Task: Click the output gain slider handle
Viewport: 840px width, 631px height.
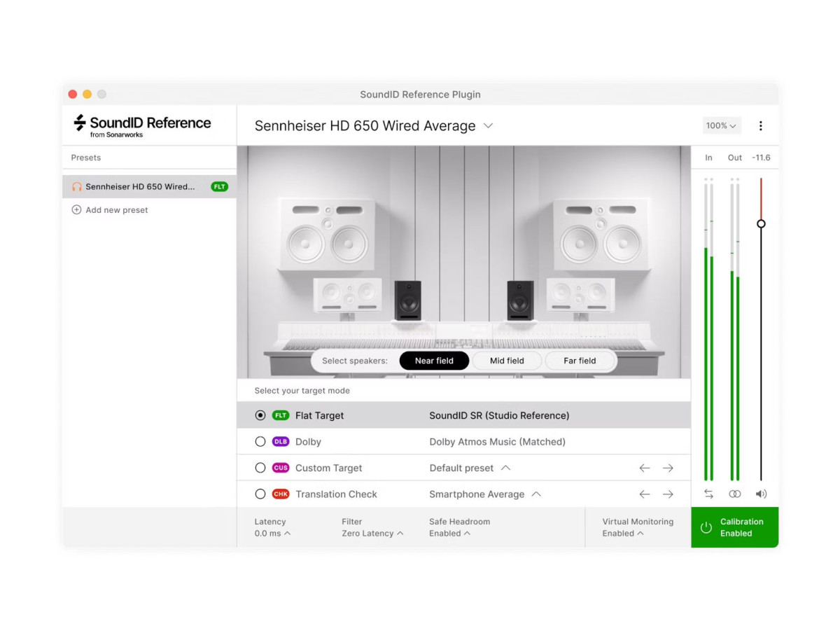Action: [761, 223]
